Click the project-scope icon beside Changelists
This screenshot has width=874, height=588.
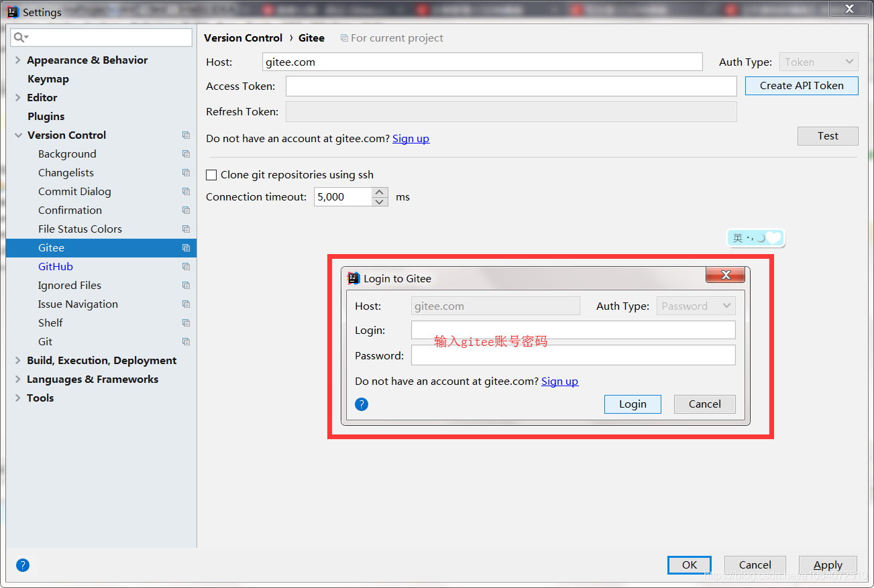186,172
